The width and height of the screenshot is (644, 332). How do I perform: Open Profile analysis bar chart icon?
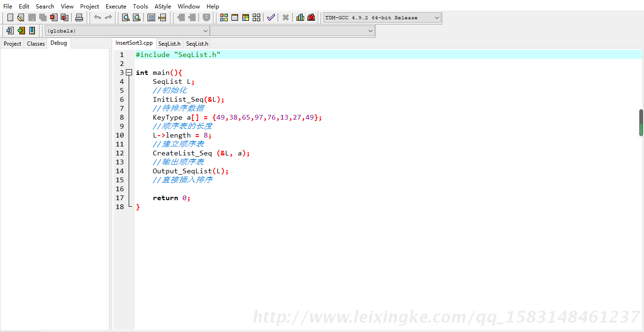click(x=300, y=17)
